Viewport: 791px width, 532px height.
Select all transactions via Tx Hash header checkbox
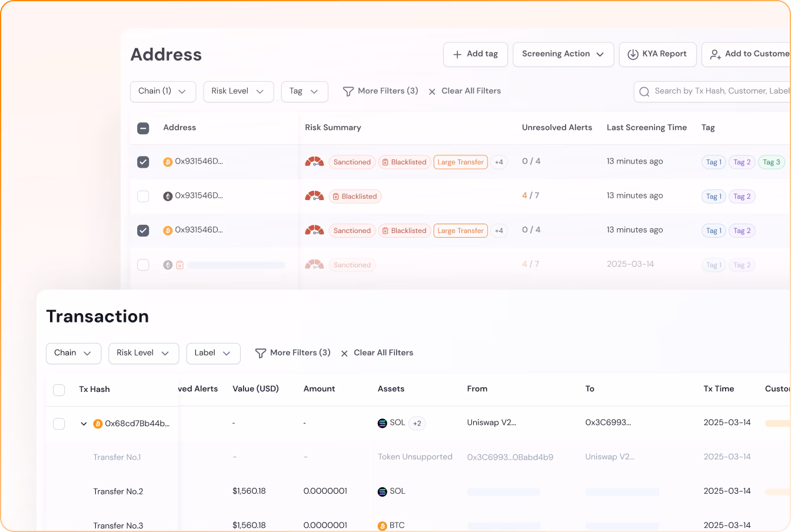click(x=59, y=390)
